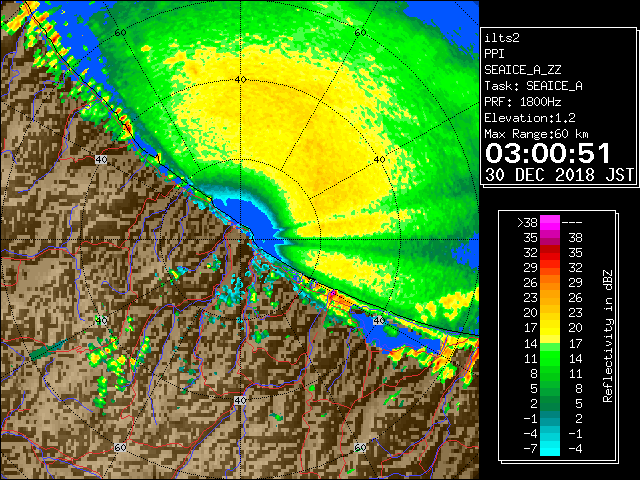The height and width of the screenshot is (480, 640).
Task: Click the '38' label in the legend's right column
Action: pyautogui.click(x=575, y=238)
